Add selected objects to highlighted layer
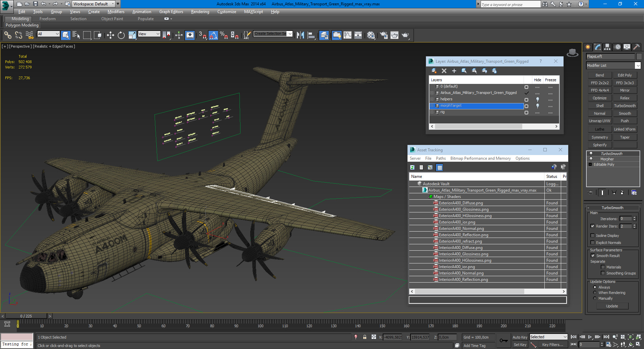This screenshot has height=349, width=644. 454,71
